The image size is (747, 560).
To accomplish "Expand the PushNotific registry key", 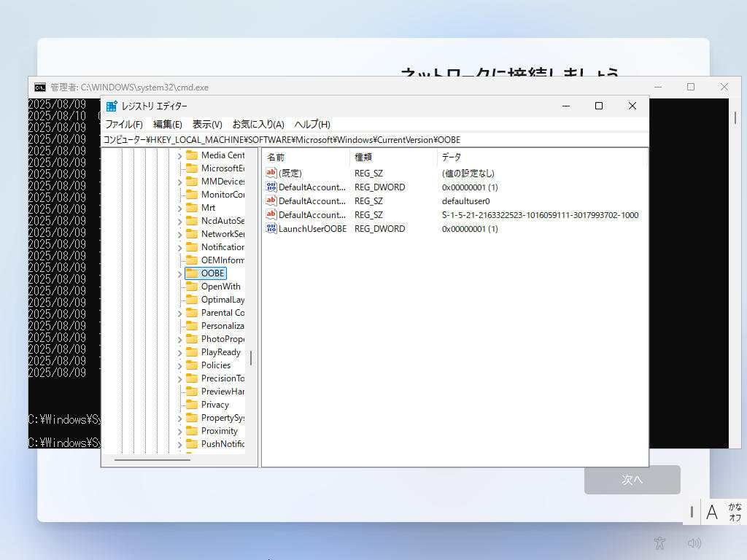I will [179, 444].
